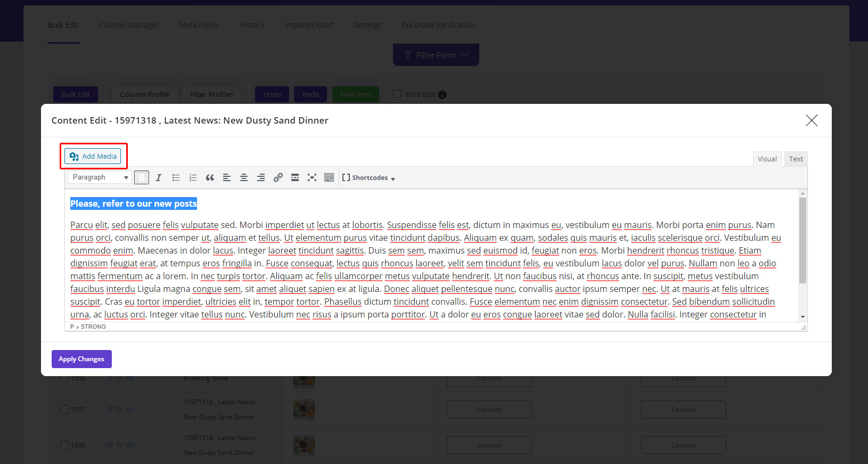The width and height of the screenshot is (868, 464).
Task: Click the insert link icon
Action: (x=278, y=177)
